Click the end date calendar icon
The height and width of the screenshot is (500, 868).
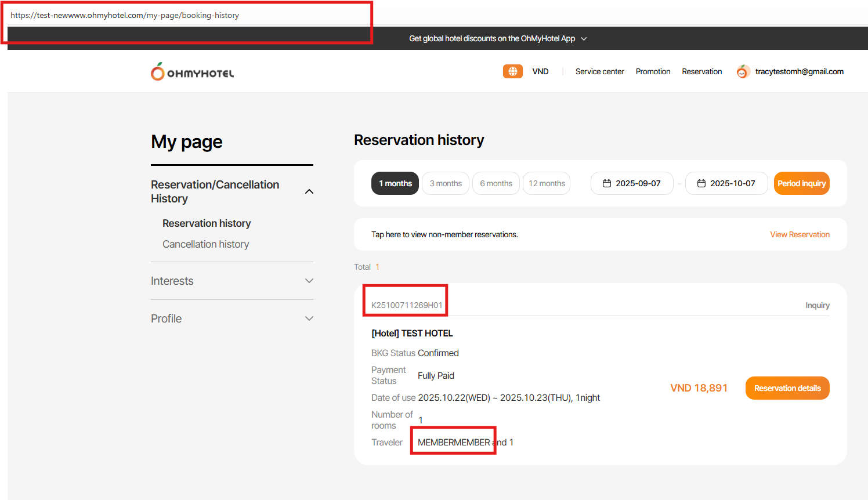[x=701, y=183]
